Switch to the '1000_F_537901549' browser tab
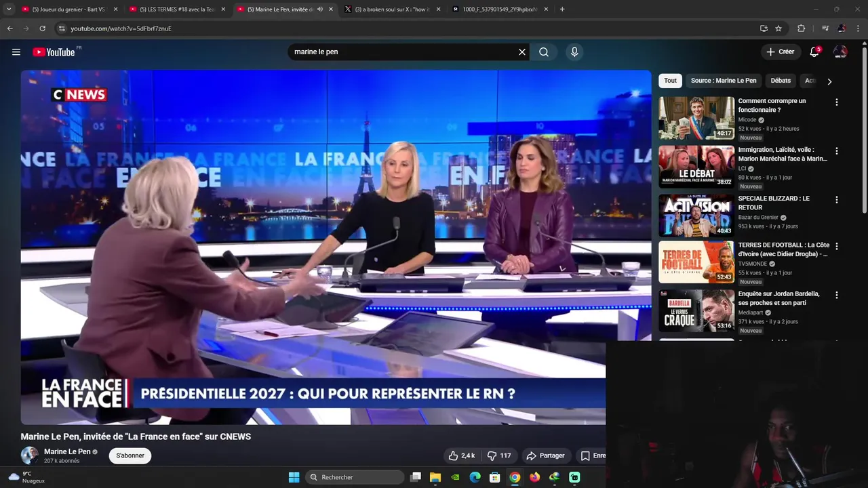The image size is (868, 488). [x=500, y=9]
